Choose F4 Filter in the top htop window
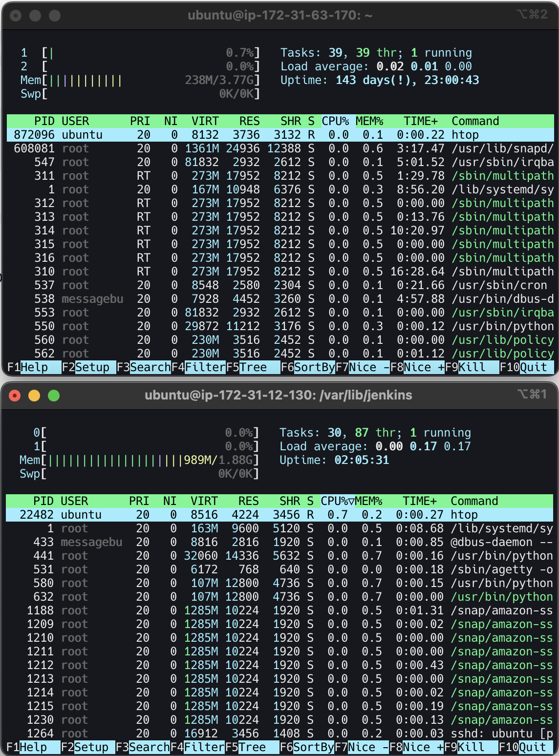Screen dimensions: 559x756 coord(198,367)
